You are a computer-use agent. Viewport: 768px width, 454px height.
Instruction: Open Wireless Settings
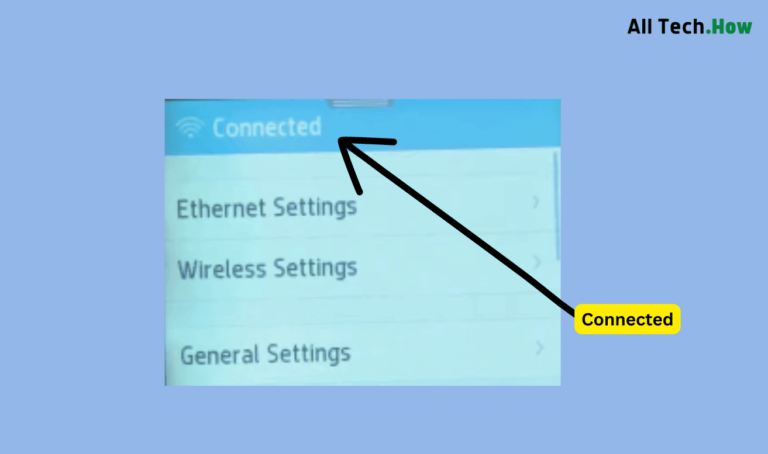point(360,268)
